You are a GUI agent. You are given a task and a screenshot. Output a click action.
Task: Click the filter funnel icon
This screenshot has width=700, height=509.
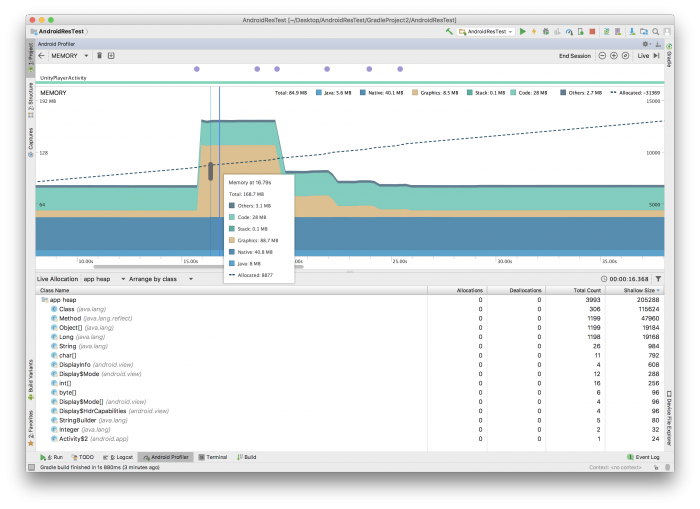pos(657,279)
